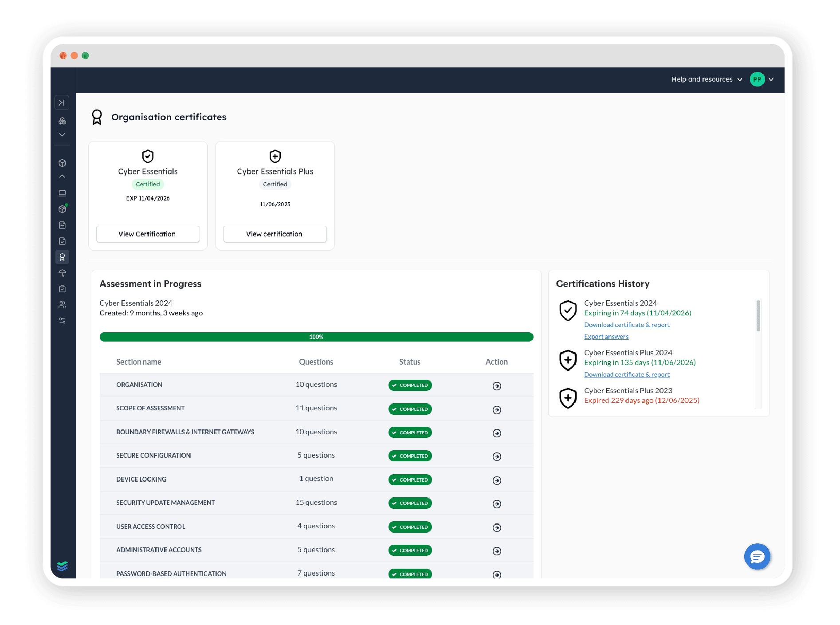
Task: Click the Questions column header
Action: pyautogui.click(x=316, y=362)
